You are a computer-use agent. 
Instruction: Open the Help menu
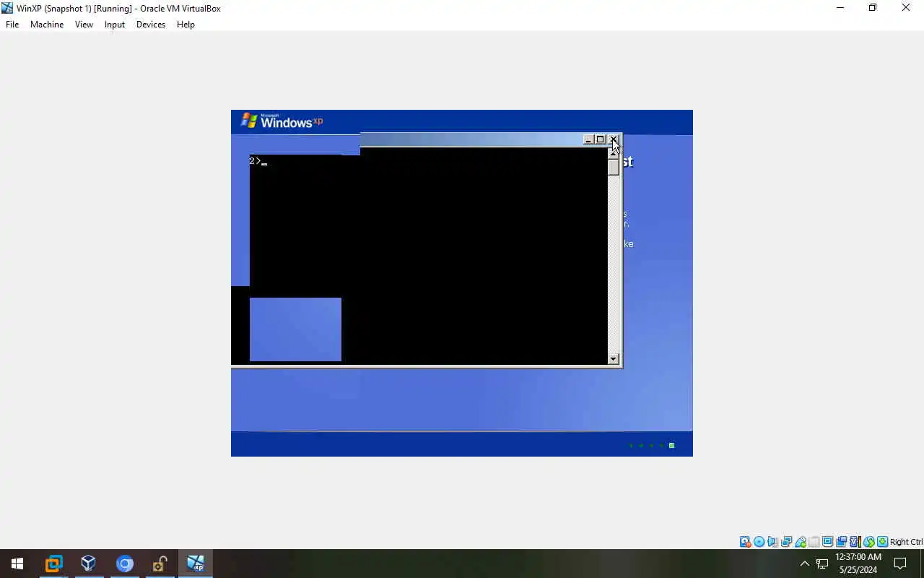pos(186,24)
